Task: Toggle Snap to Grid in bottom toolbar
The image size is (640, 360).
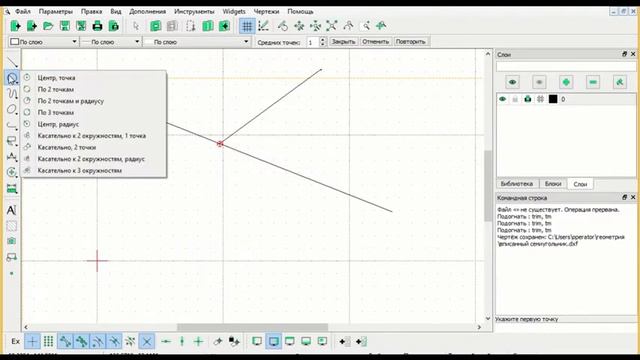Action: (x=49, y=341)
